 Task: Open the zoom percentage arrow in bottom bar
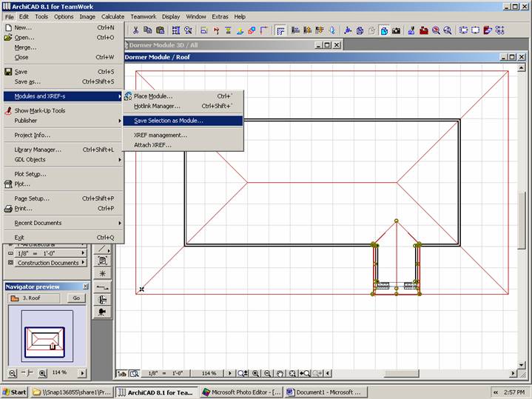tap(229, 374)
